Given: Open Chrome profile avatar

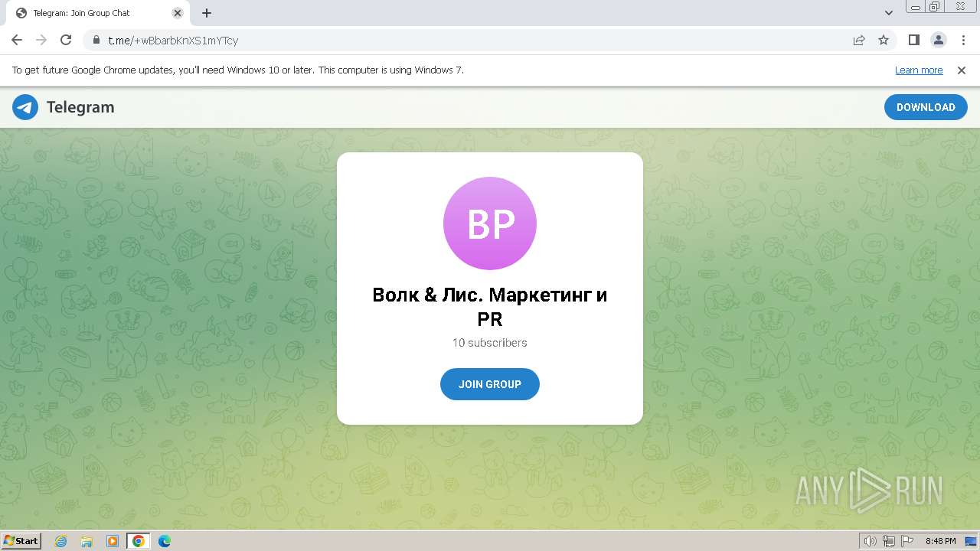Looking at the screenshot, I should [938, 41].
